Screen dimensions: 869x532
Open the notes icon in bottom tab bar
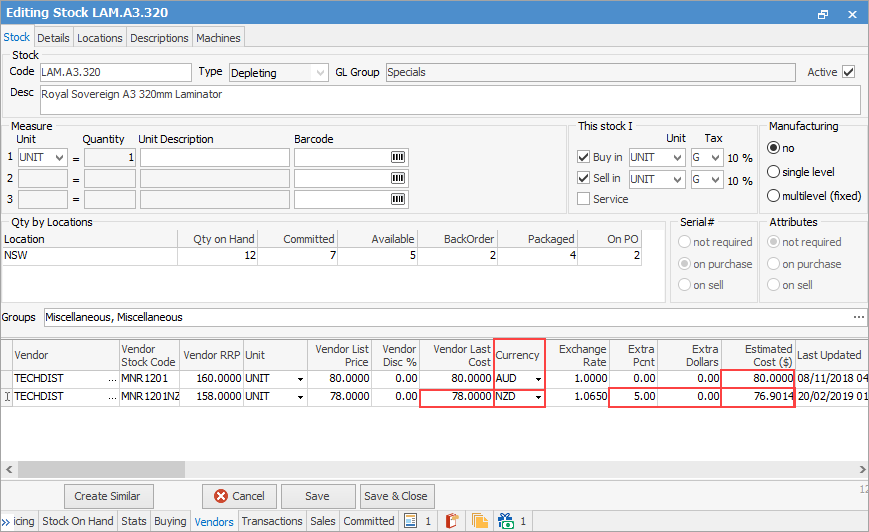(x=410, y=521)
